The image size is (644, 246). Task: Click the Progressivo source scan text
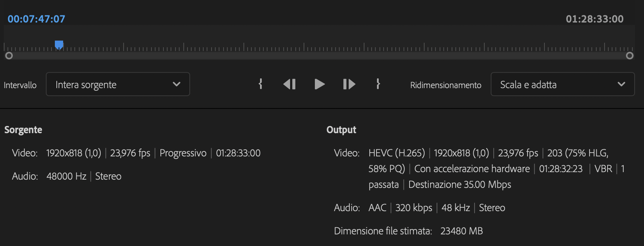(183, 153)
